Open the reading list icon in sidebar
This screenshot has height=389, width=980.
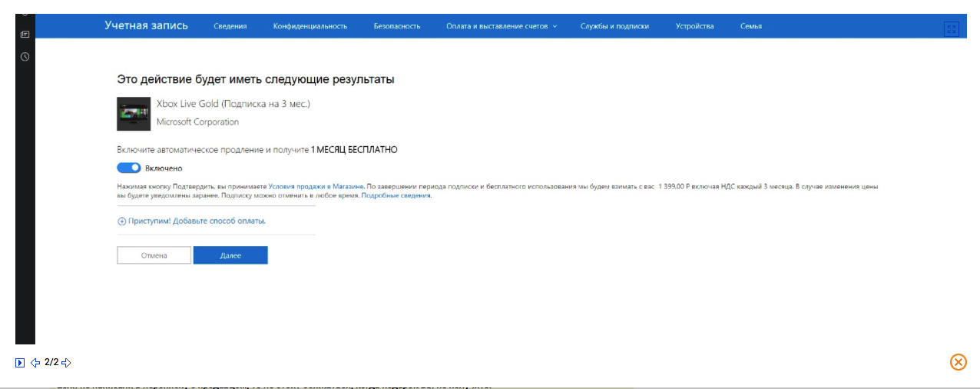pos(25,35)
